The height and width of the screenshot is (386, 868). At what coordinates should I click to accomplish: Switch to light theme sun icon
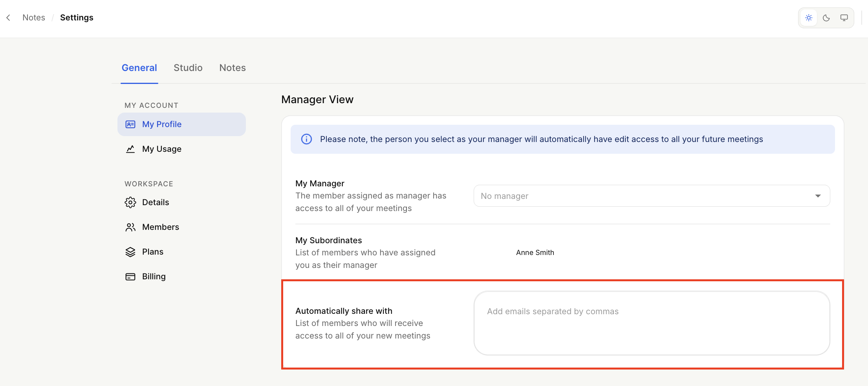pyautogui.click(x=809, y=18)
